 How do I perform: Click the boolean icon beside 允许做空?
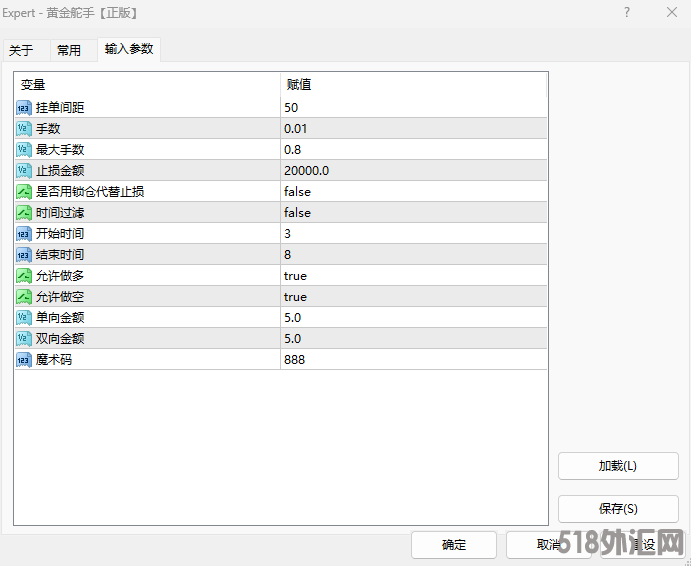[x=24, y=297]
